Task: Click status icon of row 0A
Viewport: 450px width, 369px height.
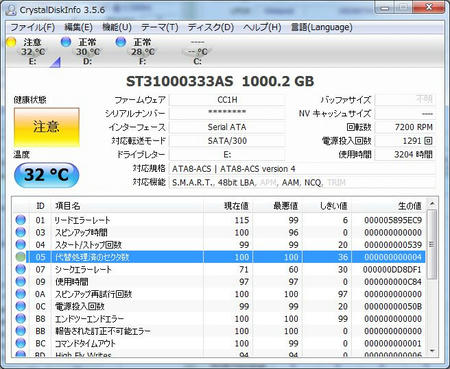Action: [x=21, y=294]
